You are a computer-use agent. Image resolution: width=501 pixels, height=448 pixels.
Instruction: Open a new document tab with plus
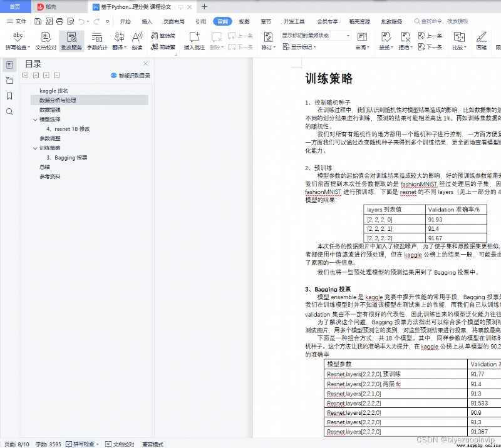(204, 7)
